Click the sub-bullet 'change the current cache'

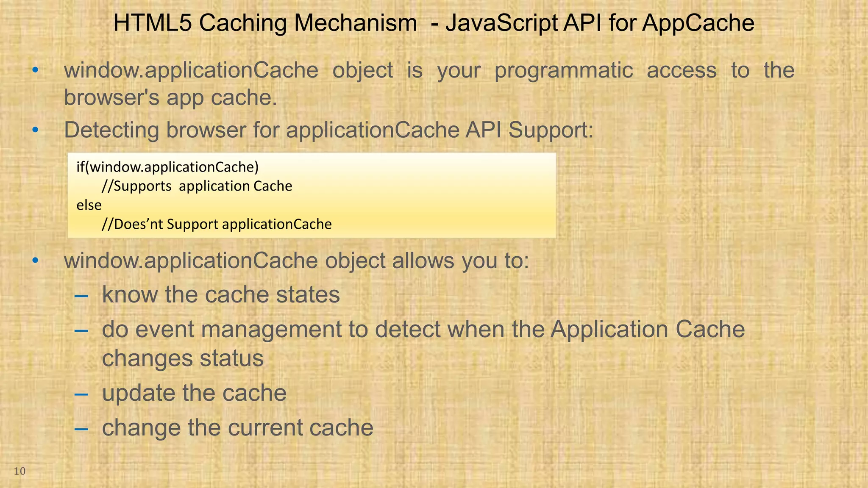237,427
